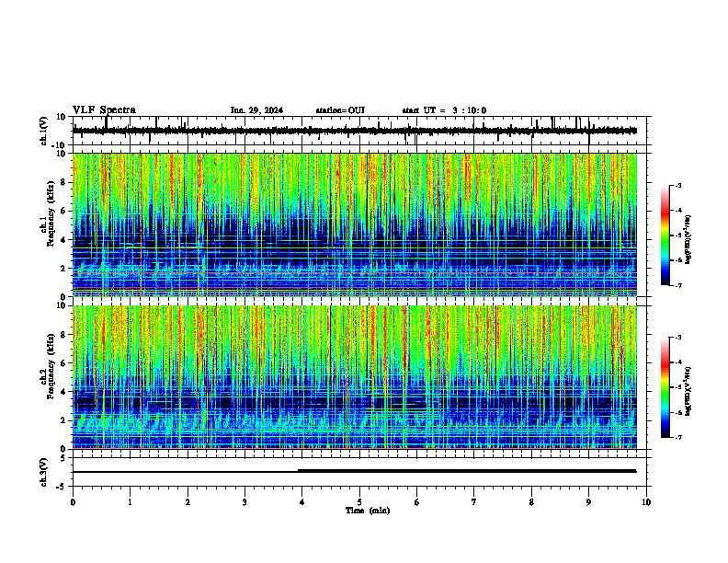The width and height of the screenshot is (728, 563).
Task: Click the "-5" tick on ch.3(V) axis
Action: tap(62, 487)
